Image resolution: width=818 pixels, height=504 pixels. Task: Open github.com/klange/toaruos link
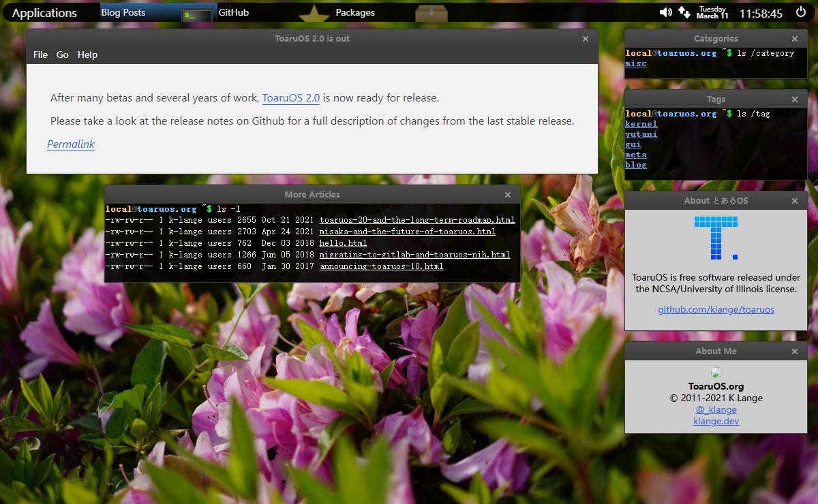tap(716, 309)
